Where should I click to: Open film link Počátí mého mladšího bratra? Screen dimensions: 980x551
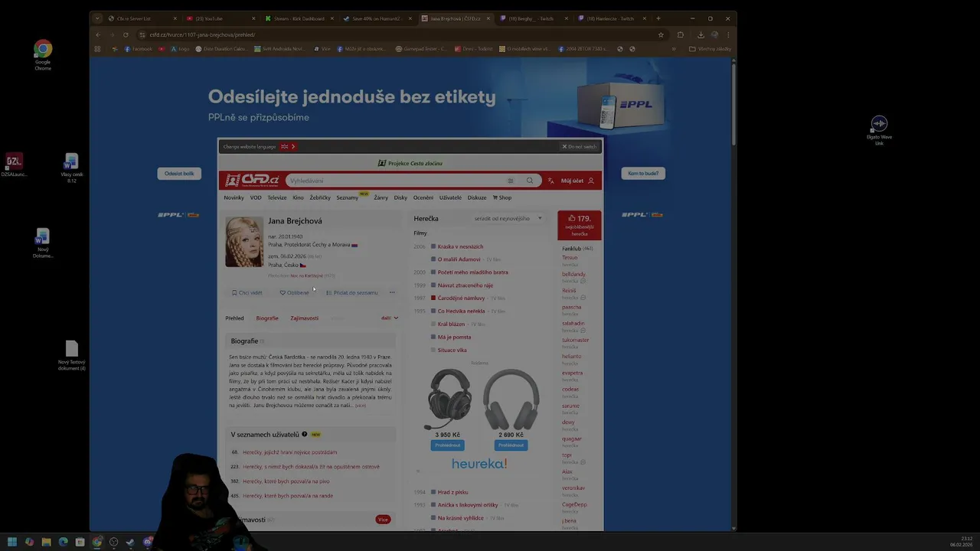[472, 272]
